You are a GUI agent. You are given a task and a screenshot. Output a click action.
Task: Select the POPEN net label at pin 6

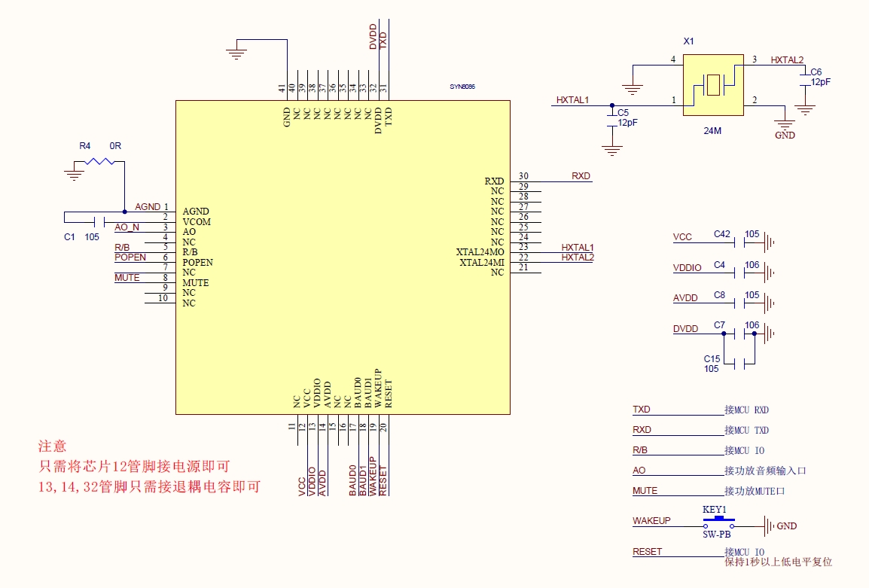pyautogui.click(x=130, y=257)
